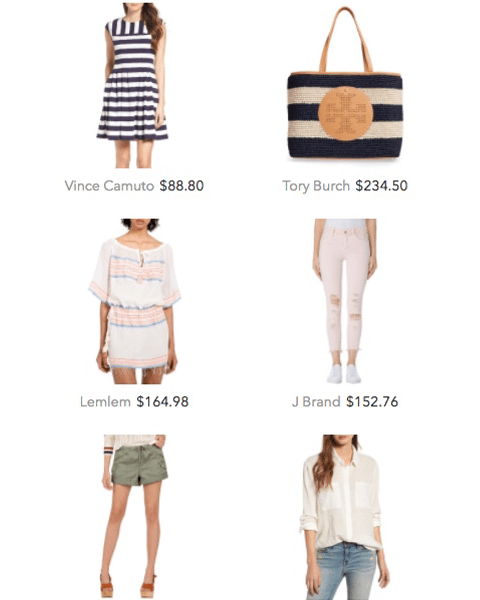This screenshot has width=480, height=600.
Task: Click the Tory Burch brand name
Action: point(316,186)
